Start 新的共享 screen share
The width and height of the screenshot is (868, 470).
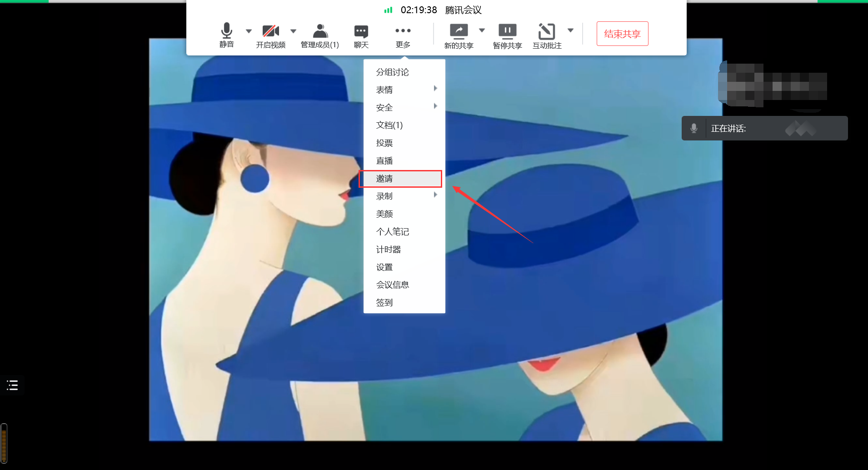click(x=459, y=36)
